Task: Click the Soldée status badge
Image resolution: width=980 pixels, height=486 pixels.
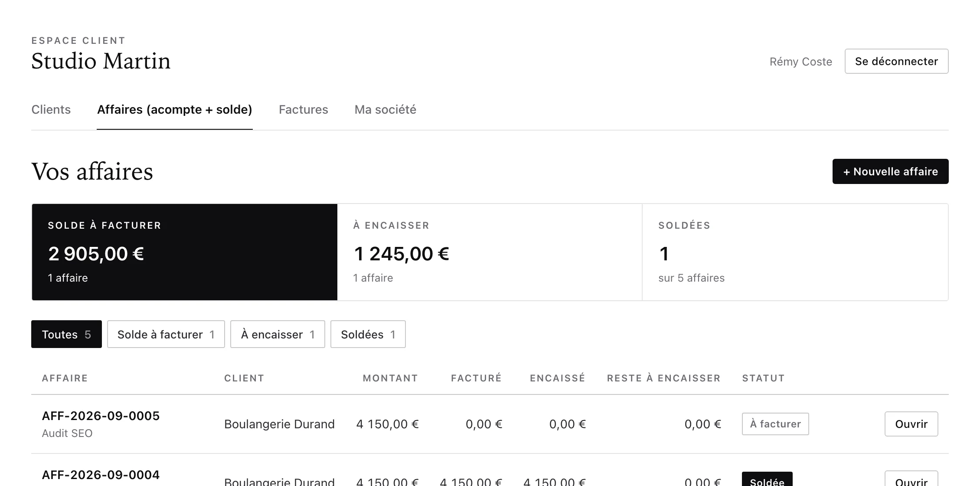Action: pyautogui.click(x=767, y=479)
